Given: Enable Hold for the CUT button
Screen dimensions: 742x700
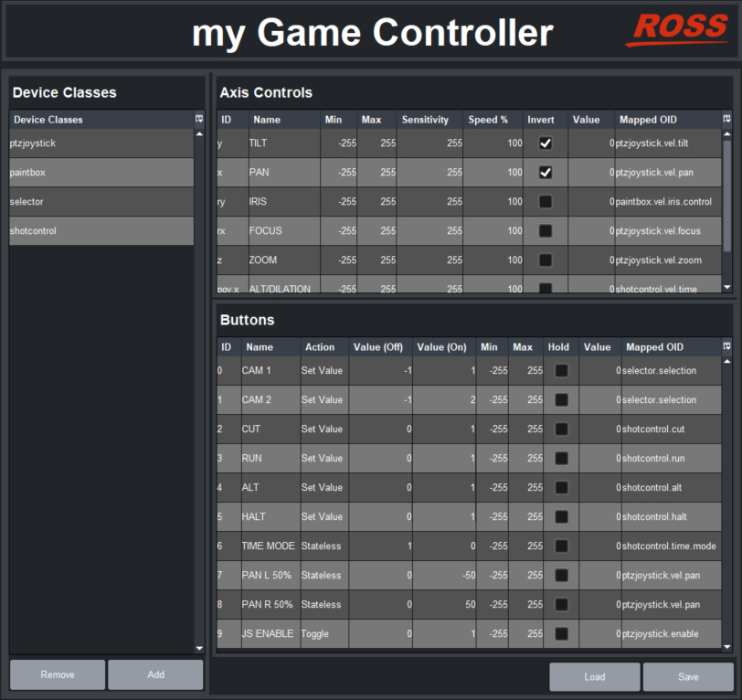Looking at the screenshot, I should 561,429.
